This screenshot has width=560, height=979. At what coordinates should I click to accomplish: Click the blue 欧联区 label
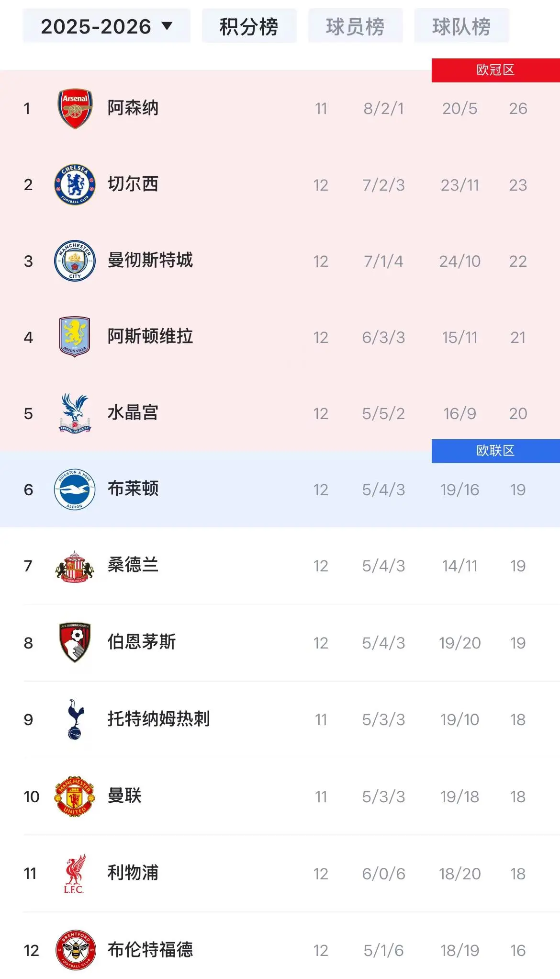495,451
